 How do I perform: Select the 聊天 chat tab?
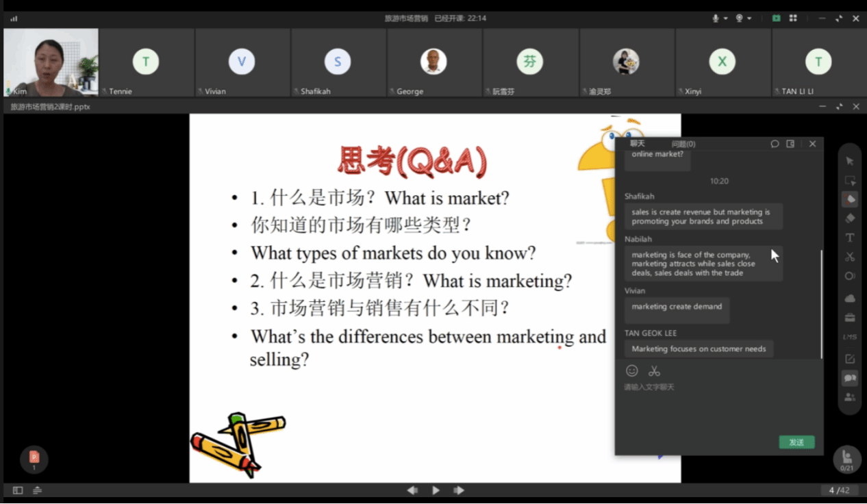pyautogui.click(x=638, y=144)
